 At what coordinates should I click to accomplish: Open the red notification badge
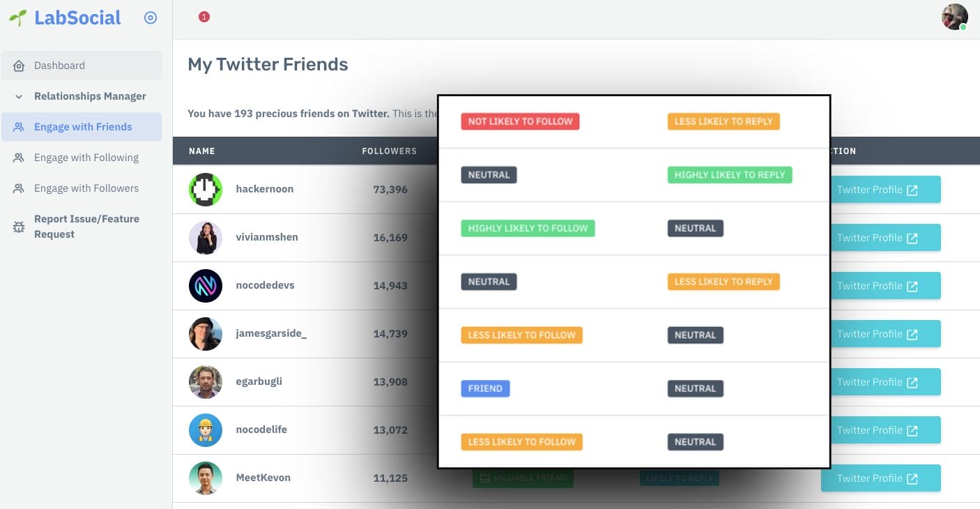click(204, 17)
